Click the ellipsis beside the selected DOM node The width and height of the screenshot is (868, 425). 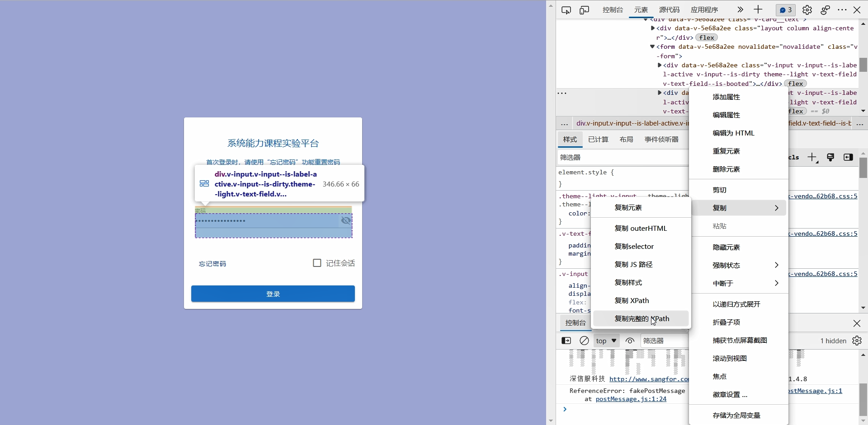(562, 93)
